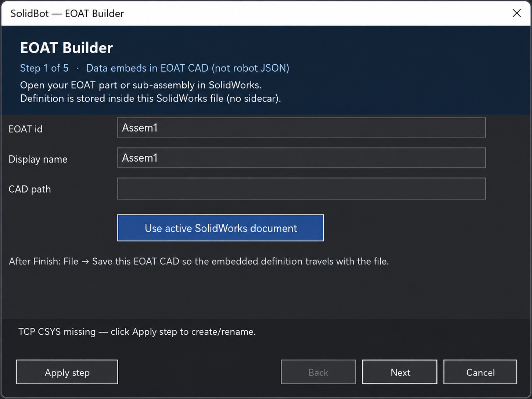Focus the empty CAD path field
This screenshot has width=532, height=399.
tap(301, 188)
